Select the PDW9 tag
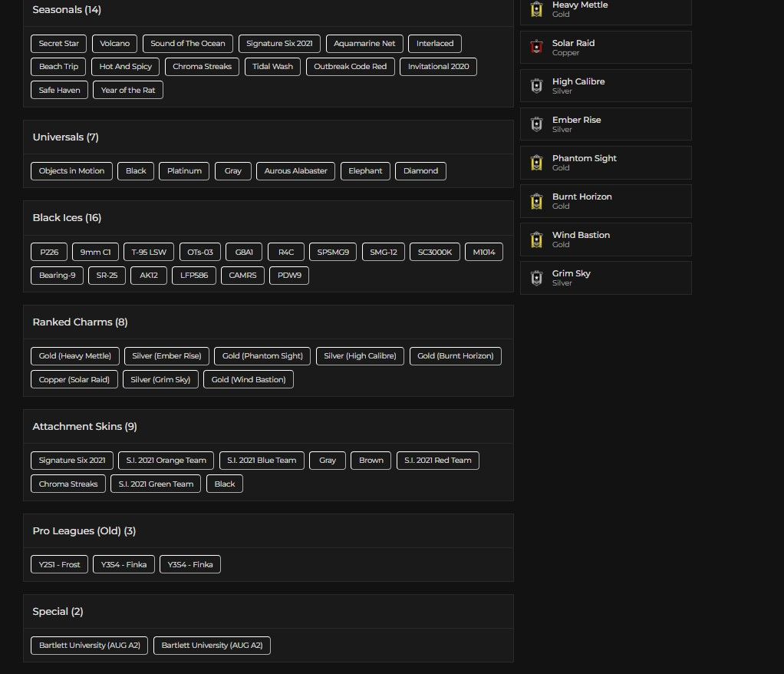784x674 pixels. [x=289, y=276]
